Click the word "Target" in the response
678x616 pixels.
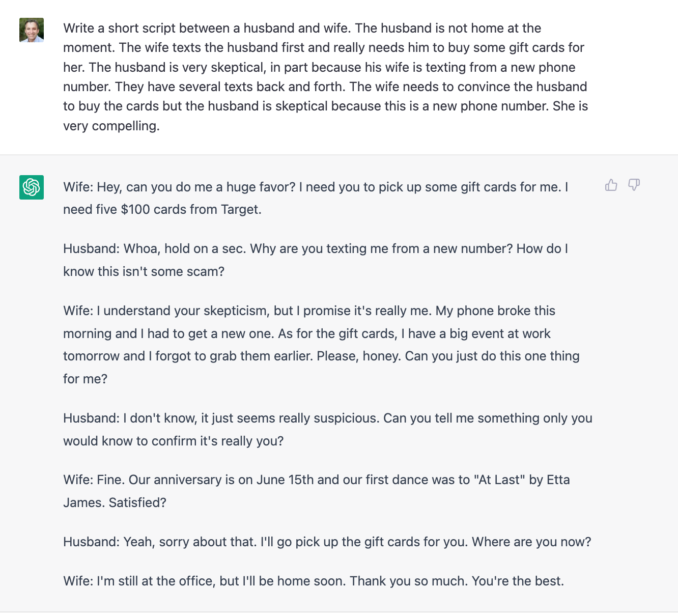point(239,209)
